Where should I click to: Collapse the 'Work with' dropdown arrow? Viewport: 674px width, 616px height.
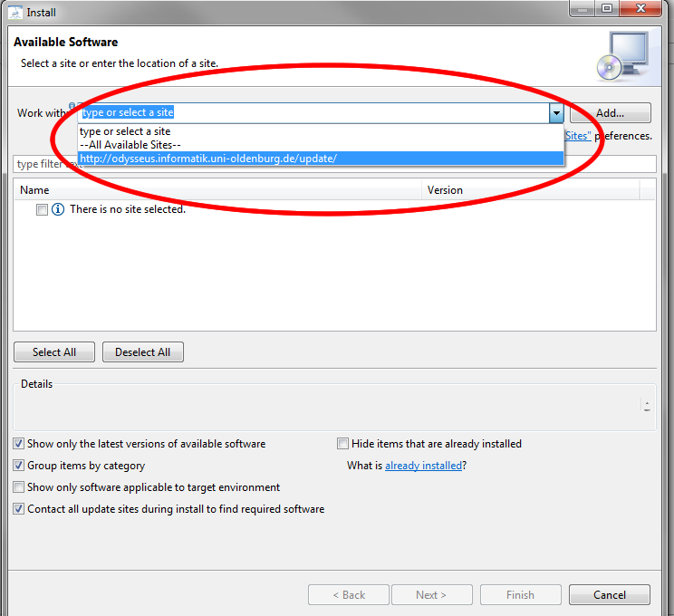[555, 113]
